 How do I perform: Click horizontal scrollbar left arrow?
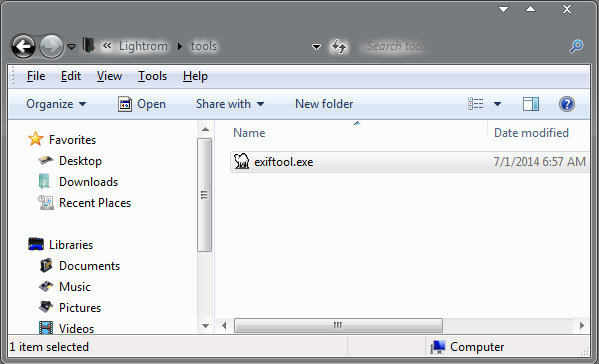click(x=224, y=326)
